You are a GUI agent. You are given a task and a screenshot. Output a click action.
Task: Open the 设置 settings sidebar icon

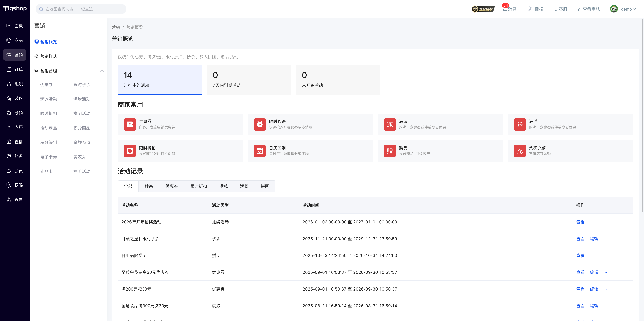[9, 200]
